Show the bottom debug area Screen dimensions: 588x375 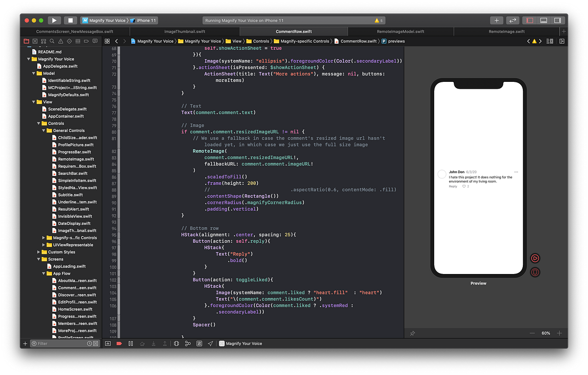point(543,20)
